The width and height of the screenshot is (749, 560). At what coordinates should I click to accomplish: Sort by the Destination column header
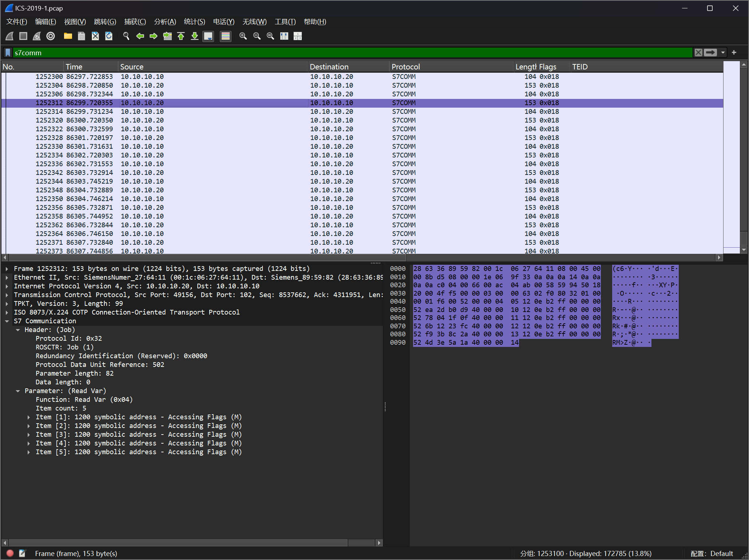[x=349, y=67]
